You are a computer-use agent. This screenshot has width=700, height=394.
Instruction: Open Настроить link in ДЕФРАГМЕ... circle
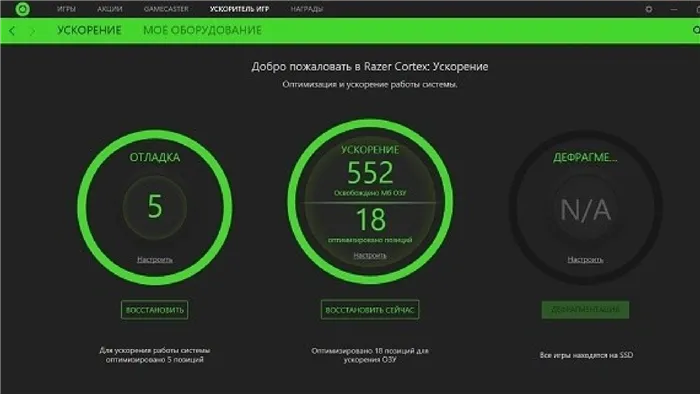[585, 259]
